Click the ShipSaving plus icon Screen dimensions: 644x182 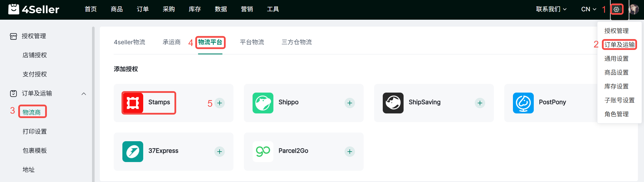[480, 103]
